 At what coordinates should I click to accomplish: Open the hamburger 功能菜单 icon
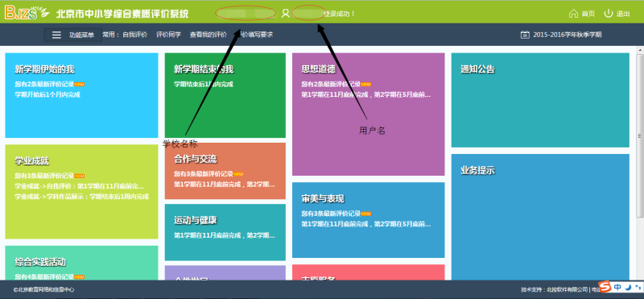[56, 35]
